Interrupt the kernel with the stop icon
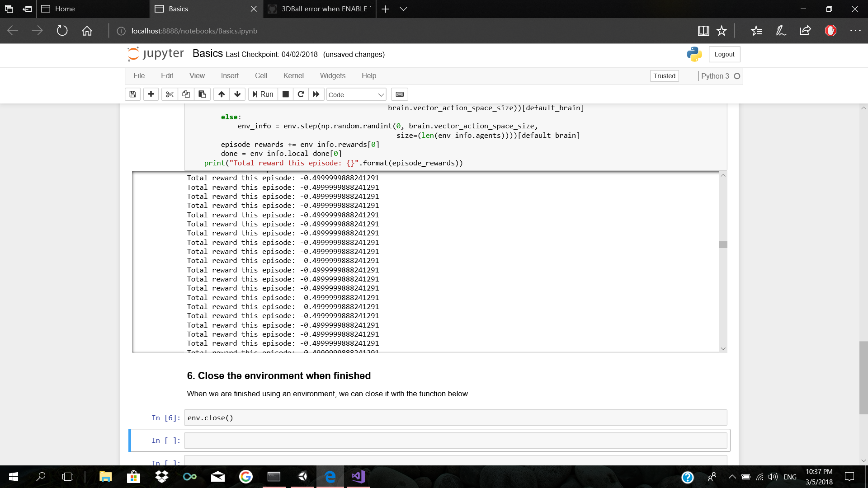Image resolution: width=868 pixels, height=488 pixels. (x=285, y=94)
